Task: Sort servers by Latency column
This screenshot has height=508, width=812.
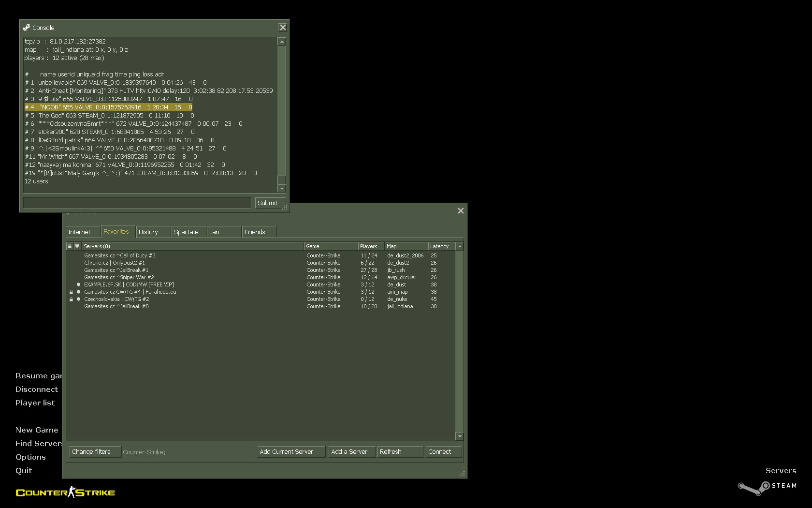Action: [441, 246]
